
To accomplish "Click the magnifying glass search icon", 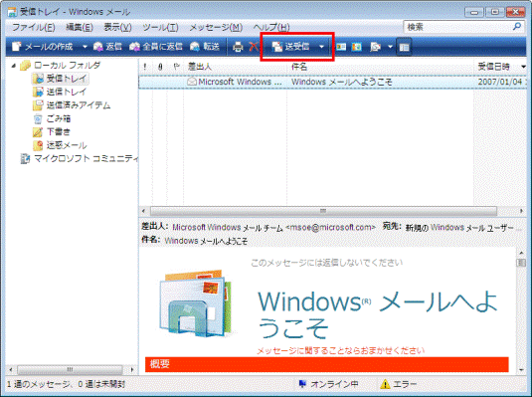I will coord(517,27).
